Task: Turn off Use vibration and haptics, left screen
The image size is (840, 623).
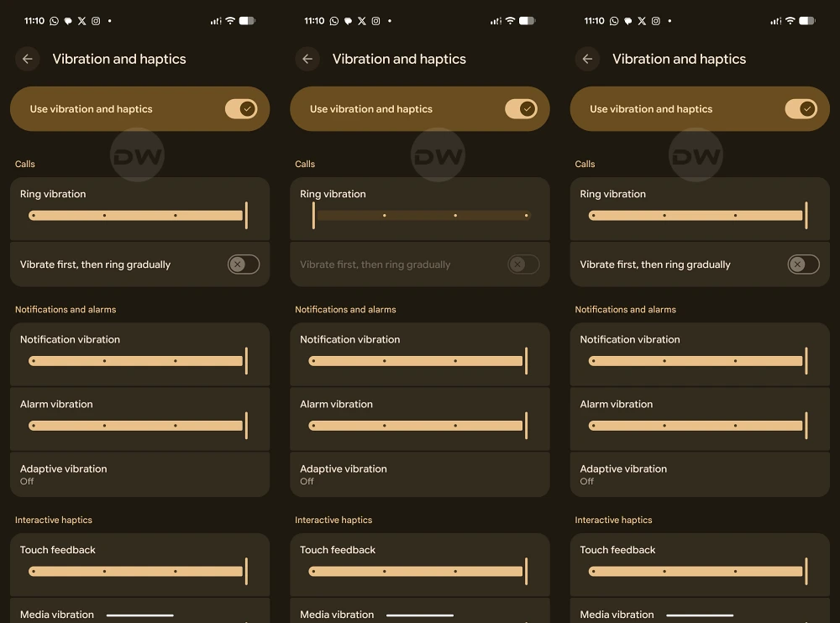Action: click(241, 109)
